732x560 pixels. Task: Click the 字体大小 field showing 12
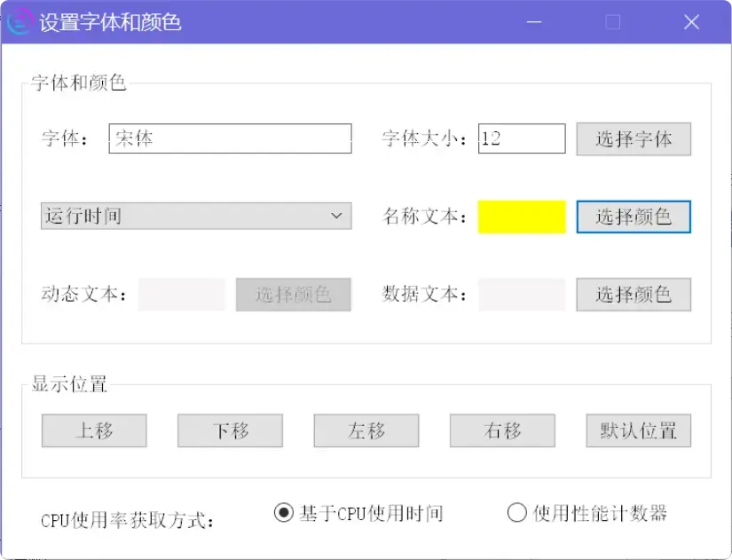tap(520, 138)
